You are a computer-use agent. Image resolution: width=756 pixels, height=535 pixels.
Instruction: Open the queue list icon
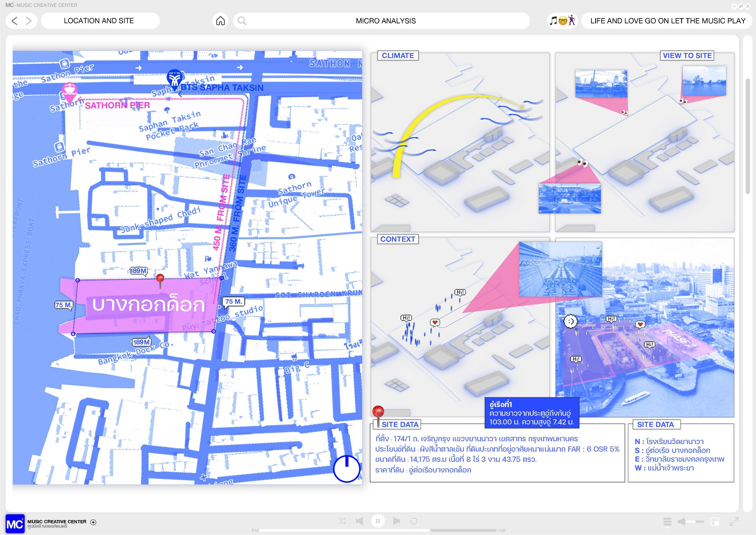(x=667, y=521)
